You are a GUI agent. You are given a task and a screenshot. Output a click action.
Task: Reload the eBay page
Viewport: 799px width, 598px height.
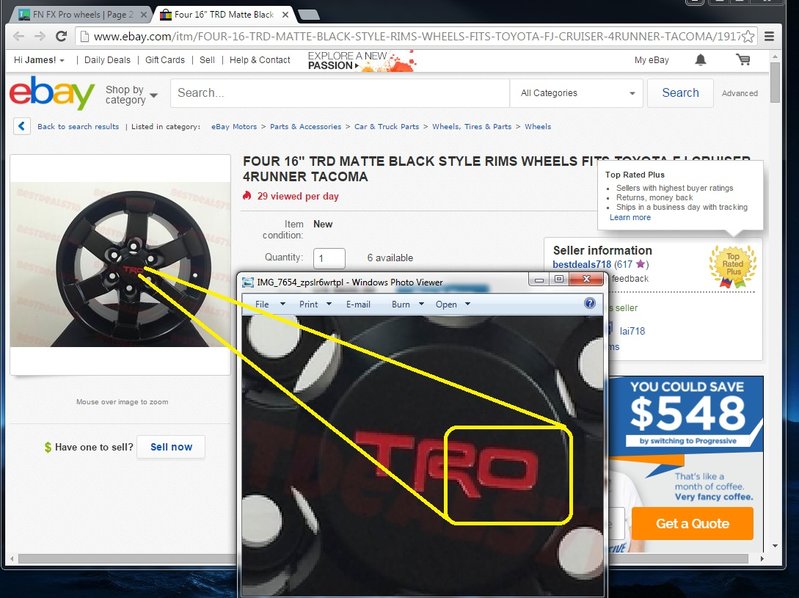pyautogui.click(x=61, y=36)
